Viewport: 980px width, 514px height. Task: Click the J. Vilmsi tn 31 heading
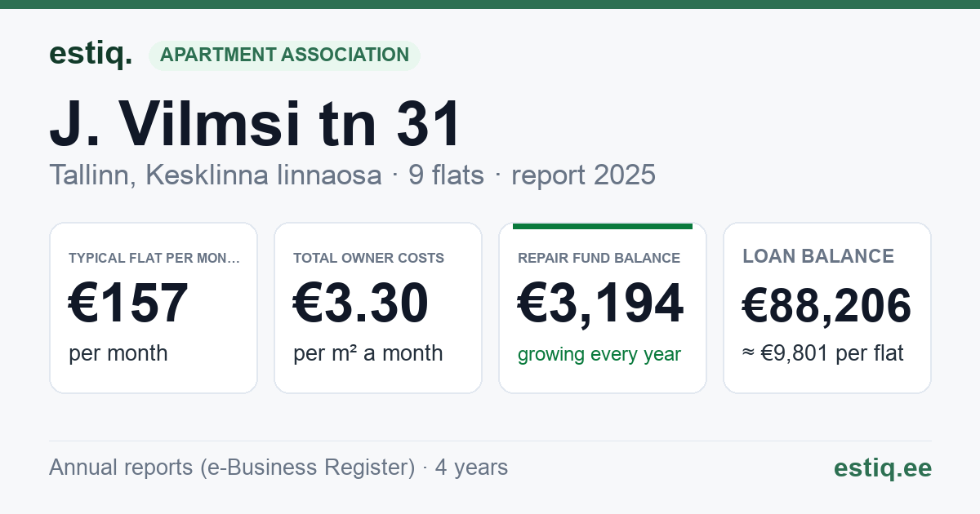[x=256, y=125]
